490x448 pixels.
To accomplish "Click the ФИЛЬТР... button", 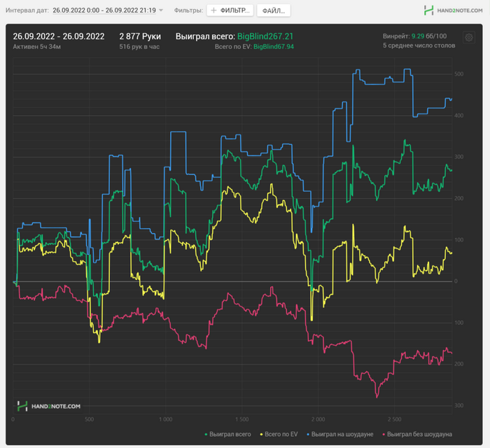I will (x=230, y=10).
